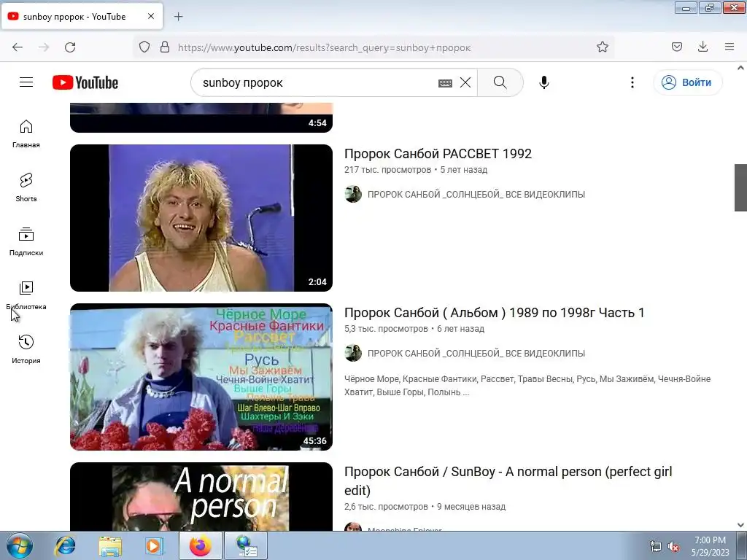747x560 pixels.
Task: Open the Windows Start button
Action: pos(20,545)
